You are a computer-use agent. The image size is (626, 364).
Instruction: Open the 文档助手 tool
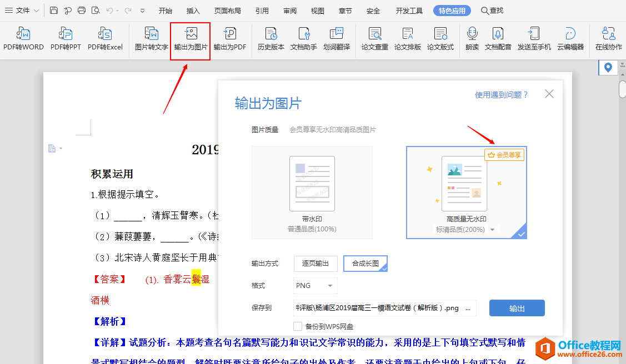coord(303,39)
